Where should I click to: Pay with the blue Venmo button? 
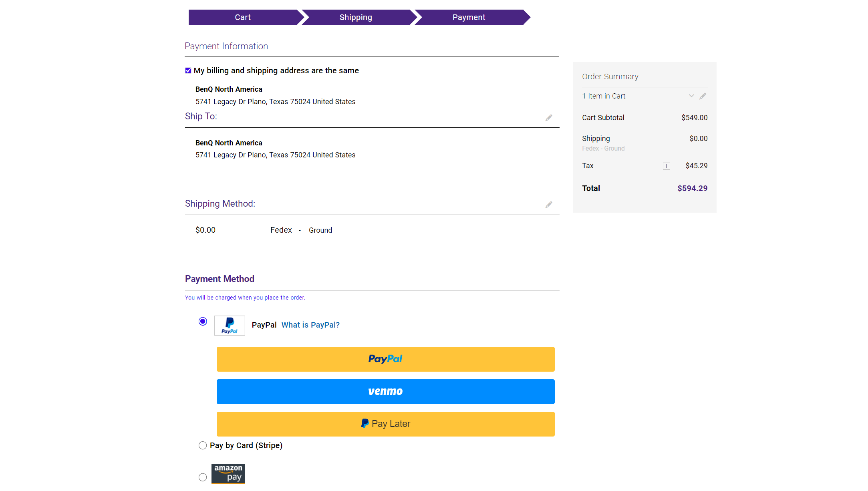point(386,392)
